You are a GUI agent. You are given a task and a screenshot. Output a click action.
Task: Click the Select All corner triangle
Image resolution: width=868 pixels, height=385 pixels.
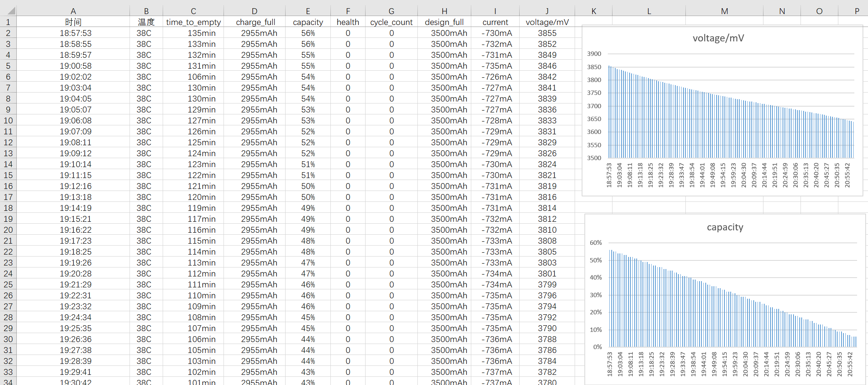point(11,11)
